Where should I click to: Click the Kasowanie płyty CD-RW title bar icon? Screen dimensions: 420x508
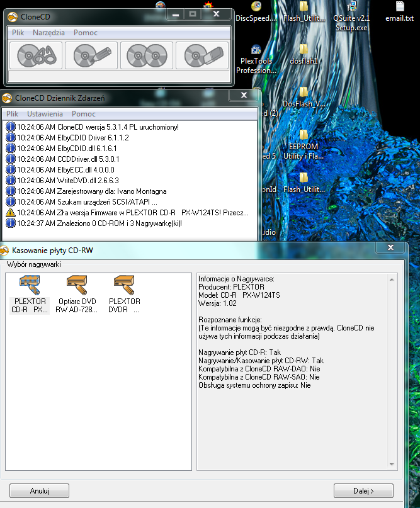4,251
